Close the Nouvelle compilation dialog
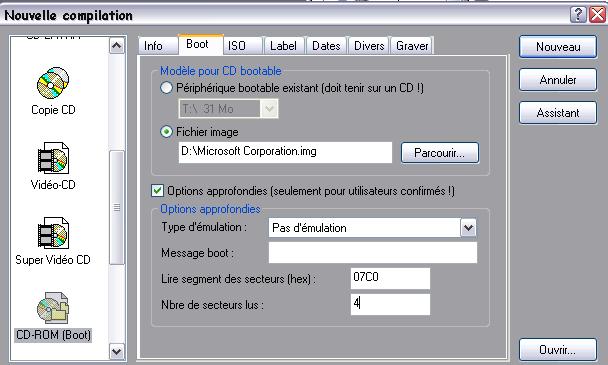This screenshot has width=608, height=365. 598,15
